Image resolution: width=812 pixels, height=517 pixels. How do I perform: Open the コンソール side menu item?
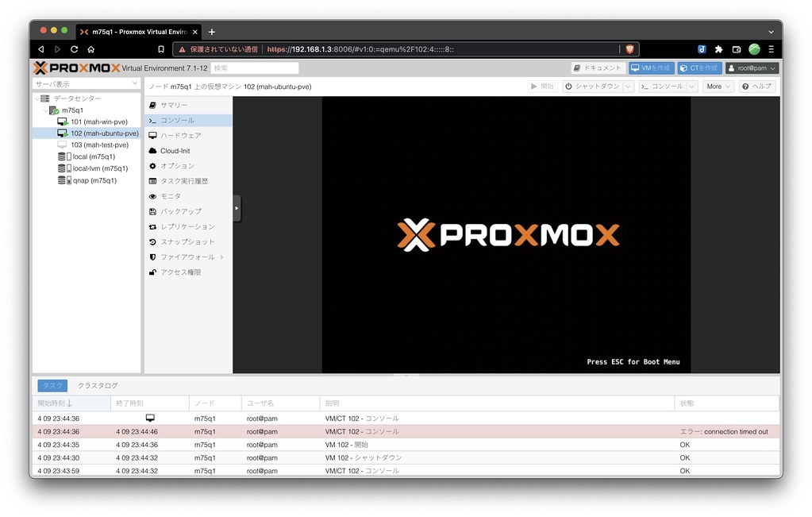[188, 120]
